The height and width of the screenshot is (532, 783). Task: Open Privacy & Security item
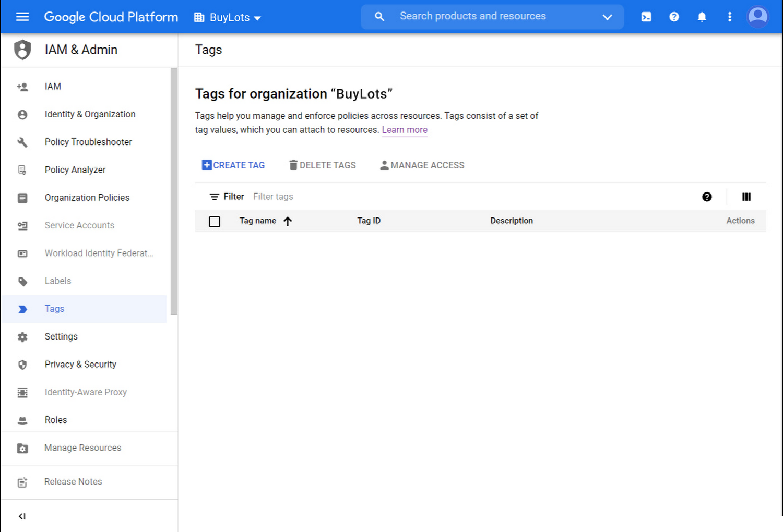click(80, 364)
